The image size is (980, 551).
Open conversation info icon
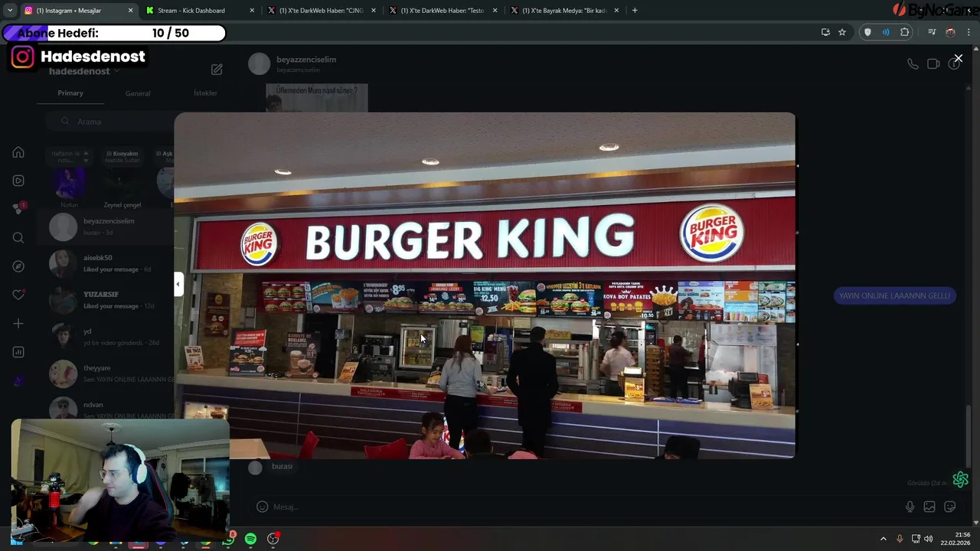click(x=954, y=64)
